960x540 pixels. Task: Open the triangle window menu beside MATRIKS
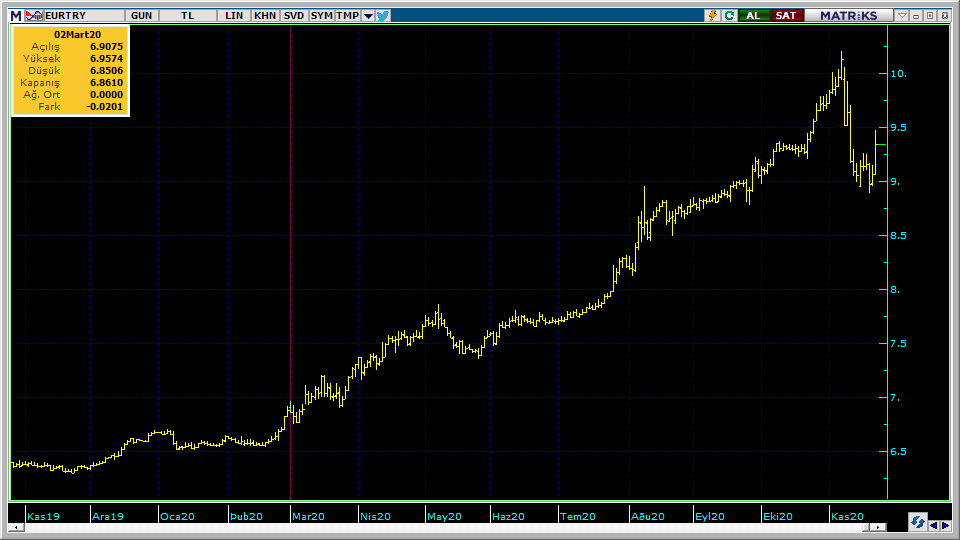pos(902,16)
